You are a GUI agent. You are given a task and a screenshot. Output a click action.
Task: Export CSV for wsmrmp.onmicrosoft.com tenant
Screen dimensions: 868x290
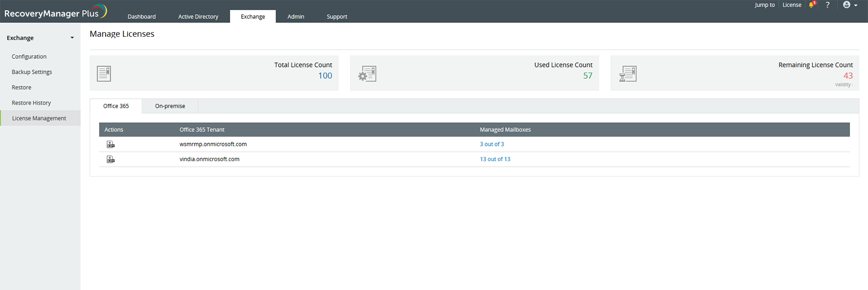pos(110,144)
